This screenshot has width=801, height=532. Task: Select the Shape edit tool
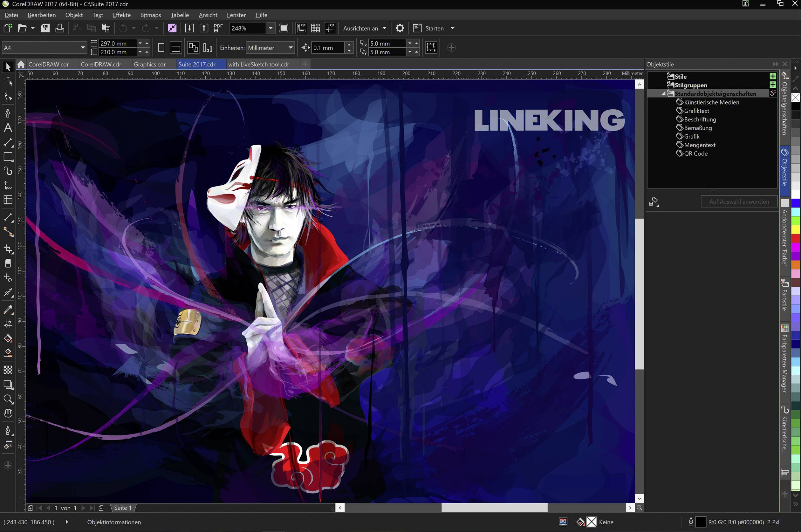8,96
